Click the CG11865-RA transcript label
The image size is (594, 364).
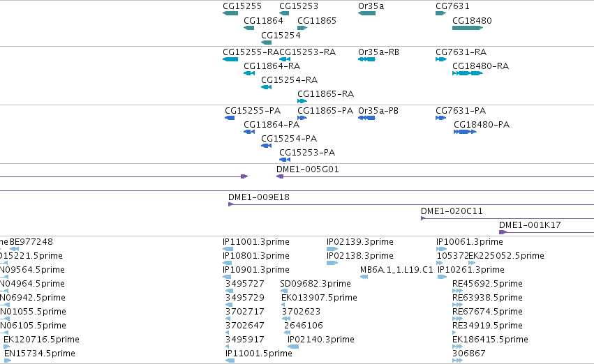[x=325, y=94]
